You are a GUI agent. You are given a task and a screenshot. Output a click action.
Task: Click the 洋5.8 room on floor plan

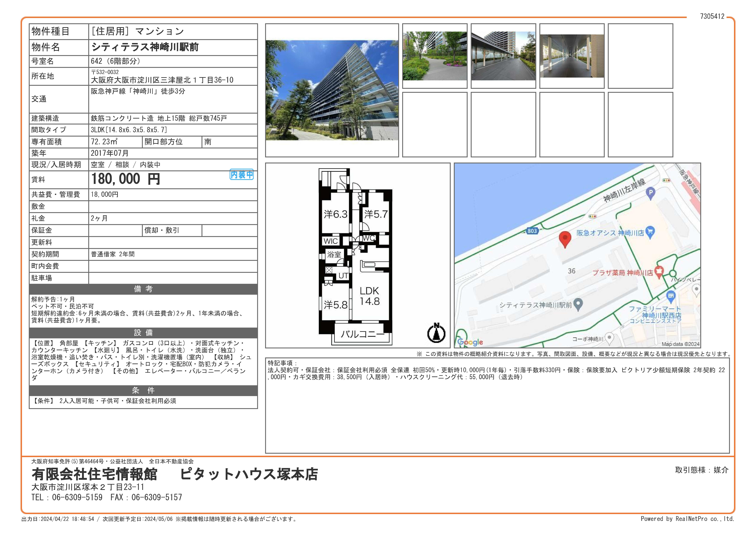pos(335,305)
